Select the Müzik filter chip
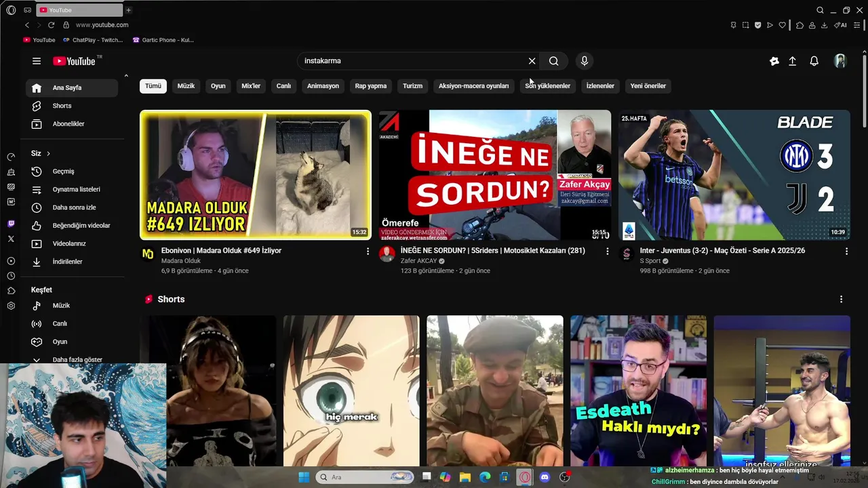Screen dimensions: 868x488 coord(186,86)
